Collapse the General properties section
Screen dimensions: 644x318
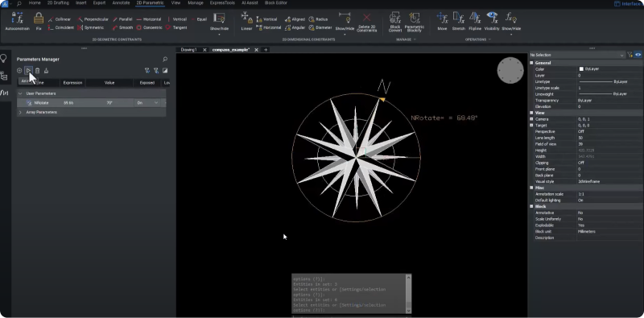click(531, 63)
